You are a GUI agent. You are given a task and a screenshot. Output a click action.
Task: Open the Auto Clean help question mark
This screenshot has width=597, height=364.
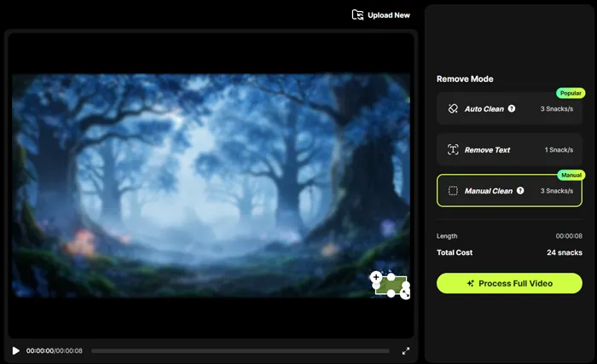click(x=512, y=108)
